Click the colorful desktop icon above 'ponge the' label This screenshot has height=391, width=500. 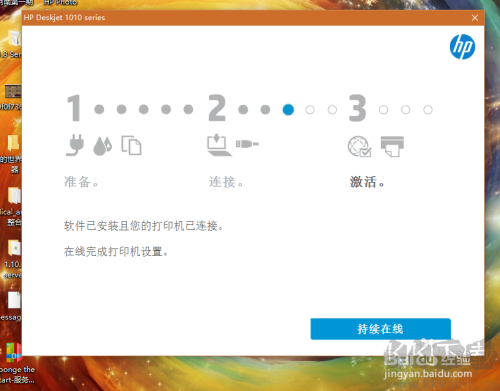pos(14,353)
